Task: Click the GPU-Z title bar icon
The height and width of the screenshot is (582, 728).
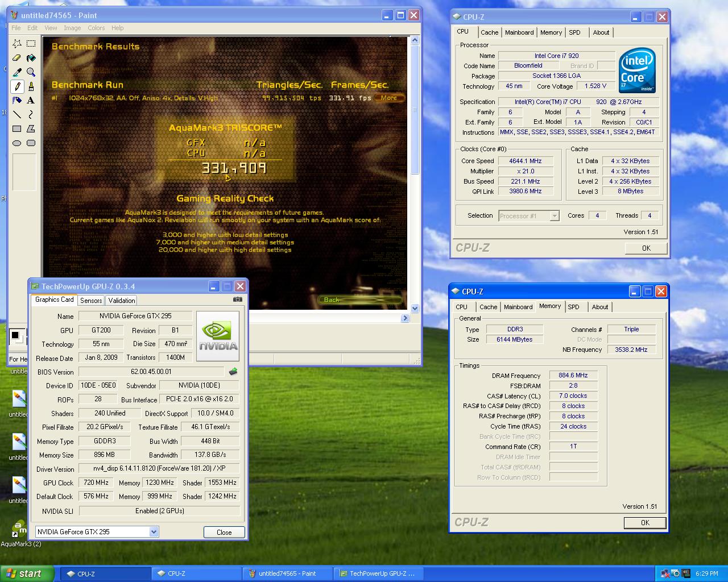Action: tap(35, 286)
